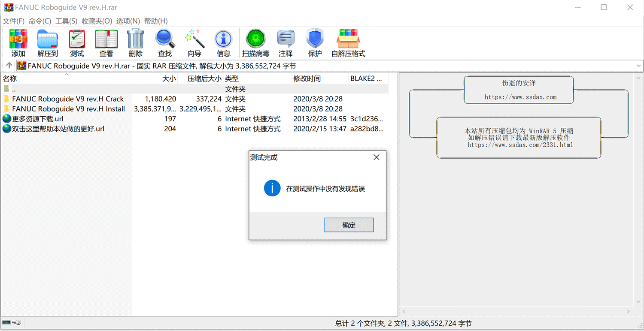The width and height of the screenshot is (644, 331).
Task: Open the 向导 (Wizard) wand icon
Action: coord(194,39)
